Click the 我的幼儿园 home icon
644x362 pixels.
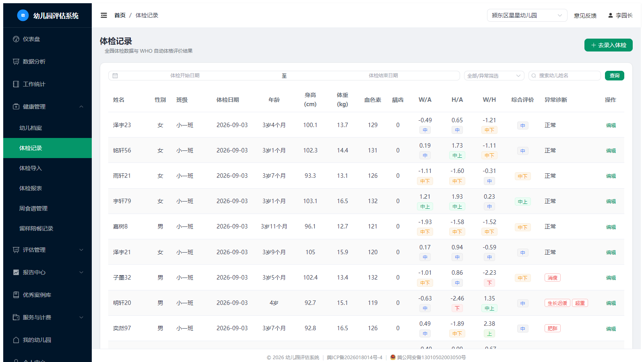(16, 340)
